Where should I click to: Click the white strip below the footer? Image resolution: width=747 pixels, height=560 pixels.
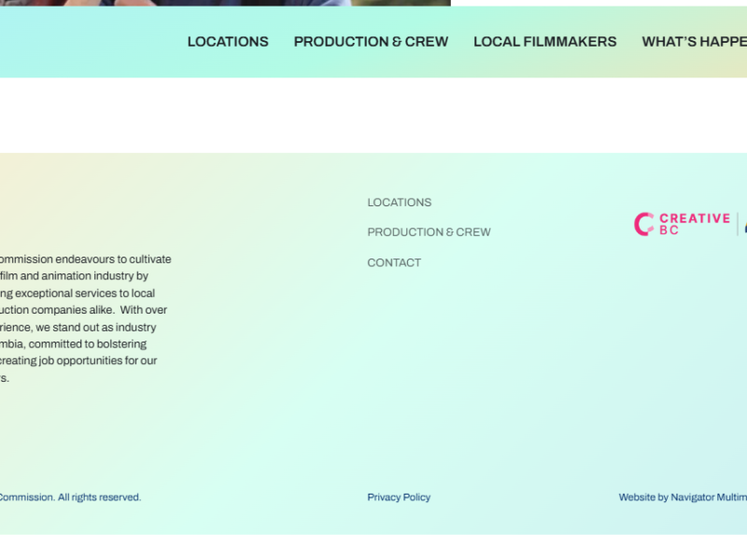click(373, 547)
